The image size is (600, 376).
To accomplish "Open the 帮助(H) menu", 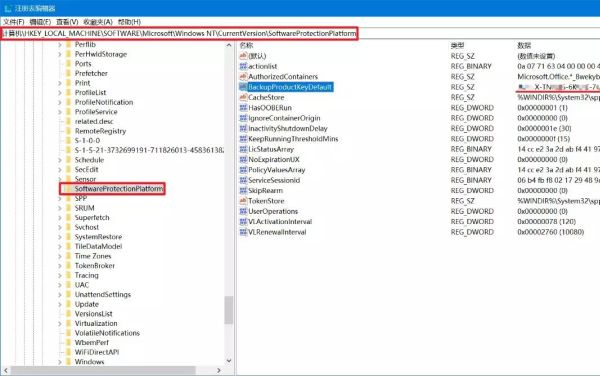I will [129, 22].
